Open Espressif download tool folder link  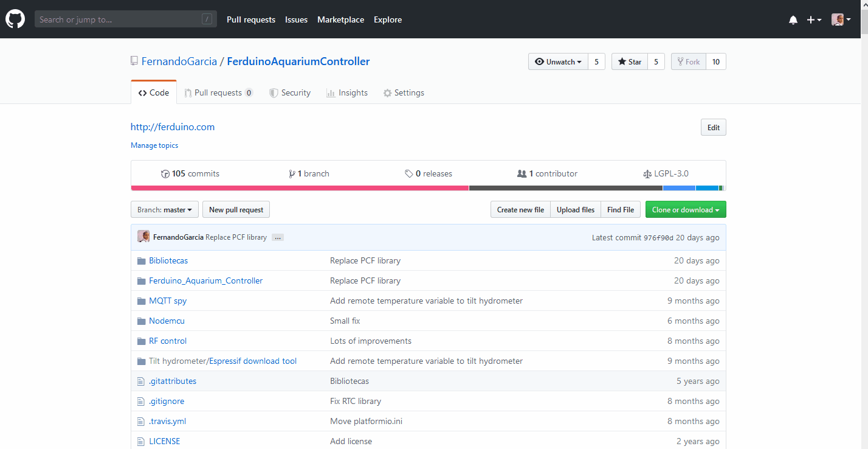(x=253, y=361)
